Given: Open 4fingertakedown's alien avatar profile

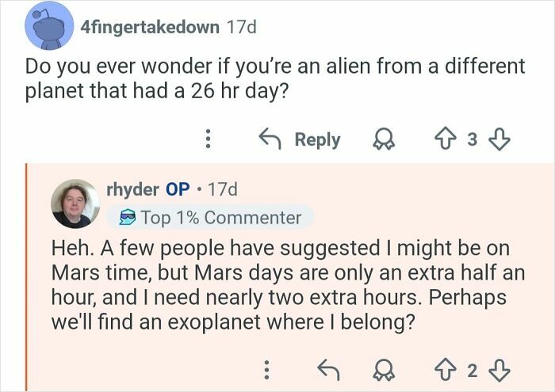Looking at the screenshot, I should (x=49, y=26).
